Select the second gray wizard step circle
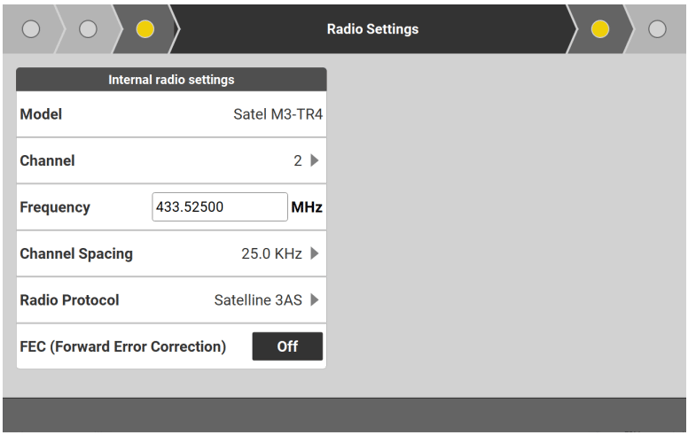Screen dimensions: 688x435 coord(88,29)
